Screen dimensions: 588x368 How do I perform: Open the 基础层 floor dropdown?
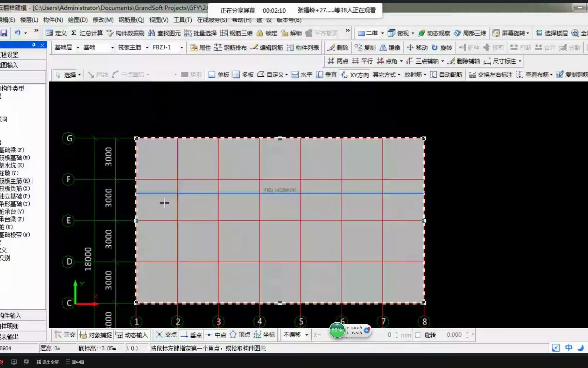pyautogui.click(x=78, y=47)
